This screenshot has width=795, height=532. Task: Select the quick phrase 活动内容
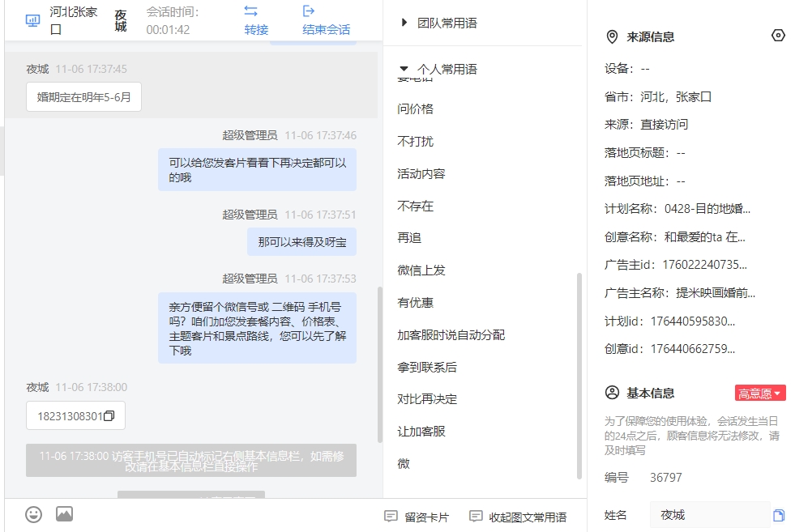point(421,174)
